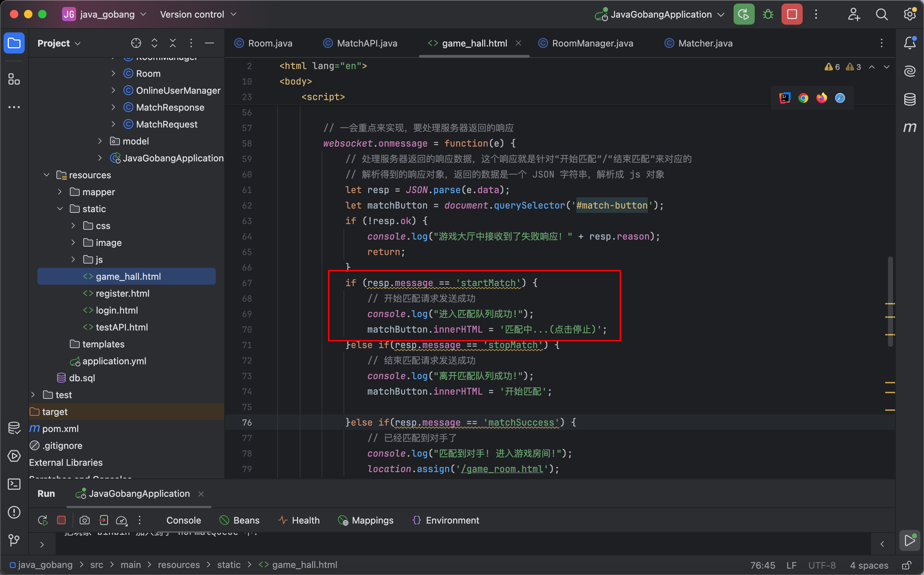Screen dimensions: 924x575
Task: Open the Notifications bell icon
Action: (x=910, y=43)
